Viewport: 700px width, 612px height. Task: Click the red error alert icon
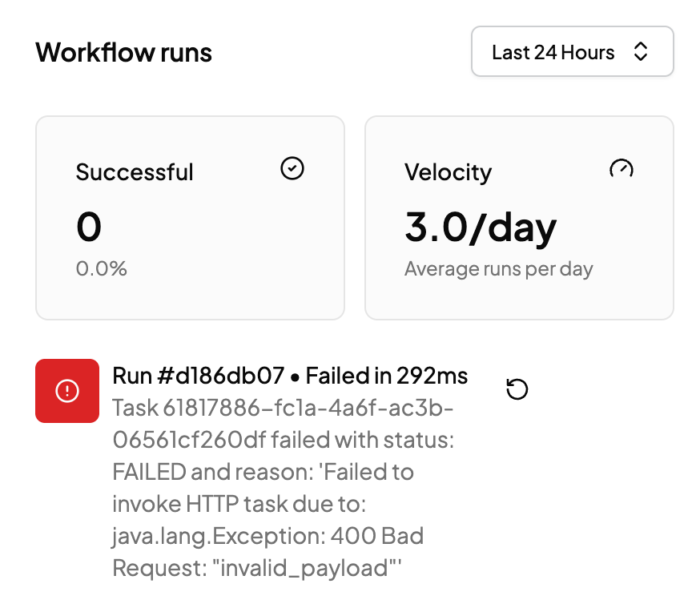[x=67, y=390]
